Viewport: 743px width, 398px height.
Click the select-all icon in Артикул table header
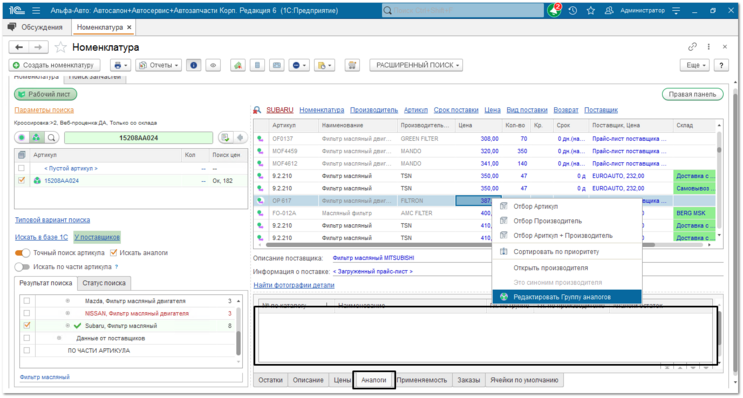click(x=21, y=155)
